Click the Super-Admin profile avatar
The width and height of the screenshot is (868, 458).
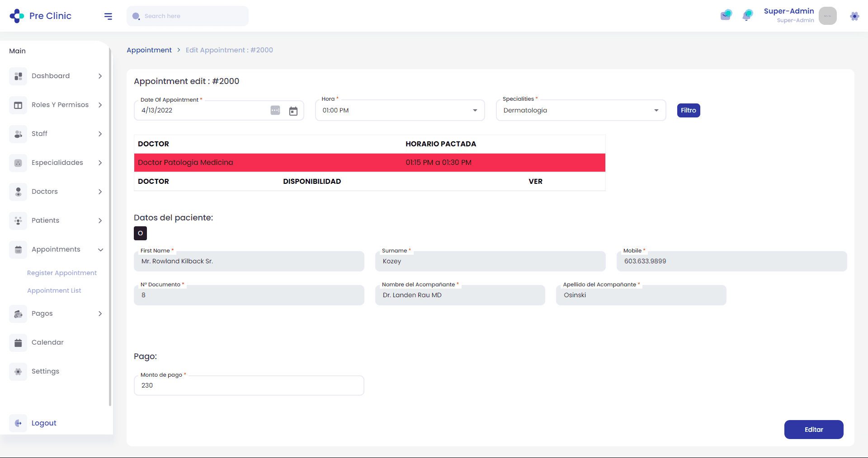click(827, 16)
